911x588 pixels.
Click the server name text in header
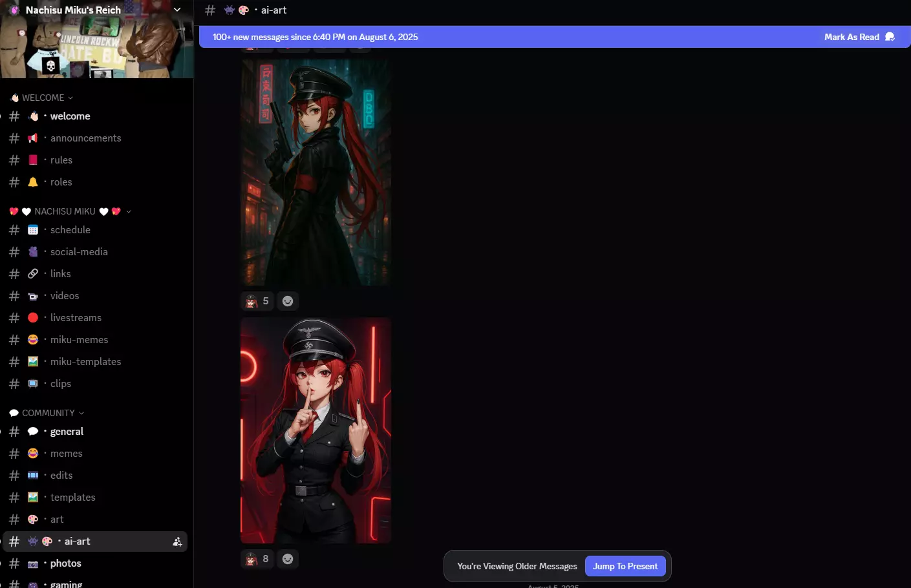[x=73, y=10]
